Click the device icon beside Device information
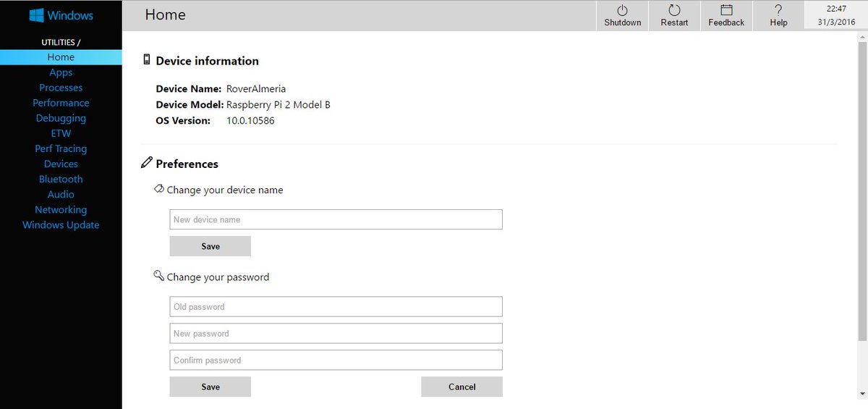Image resolution: width=868 pixels, height=409 pixels. click(147, 60)
